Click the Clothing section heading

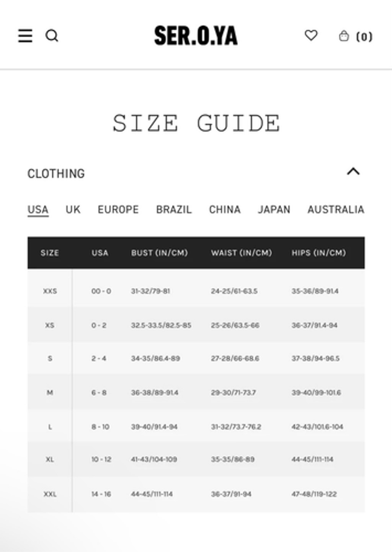coord(56,173)
